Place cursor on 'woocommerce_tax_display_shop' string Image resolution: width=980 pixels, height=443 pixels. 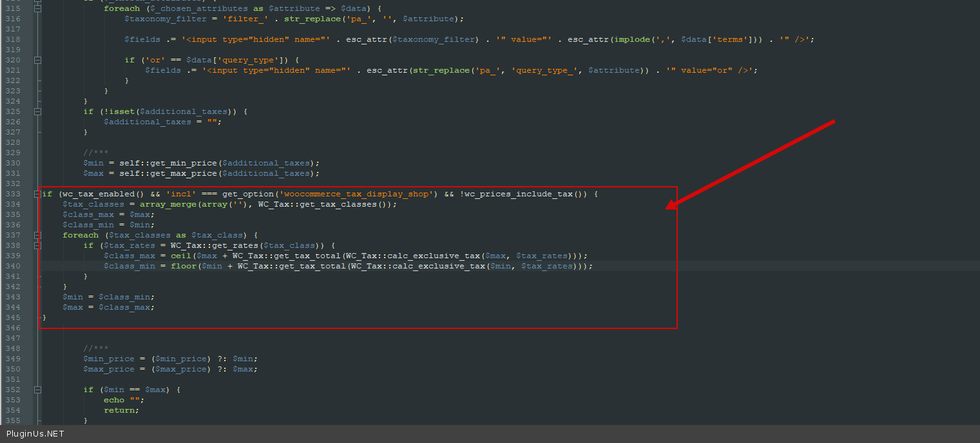click(x=356, y=194)
